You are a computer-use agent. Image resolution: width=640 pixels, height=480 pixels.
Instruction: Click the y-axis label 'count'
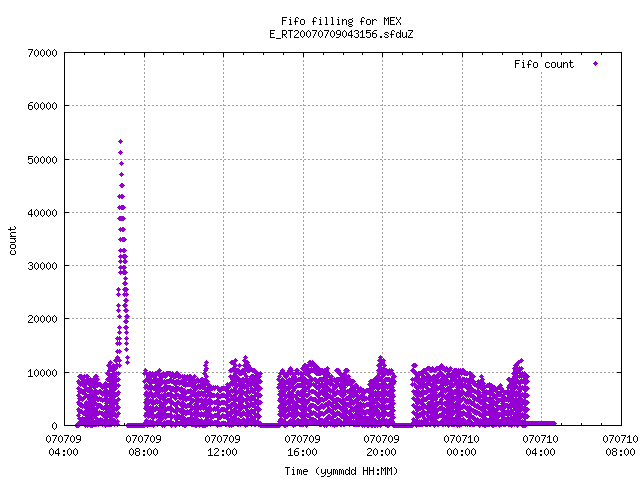(13, 241)
